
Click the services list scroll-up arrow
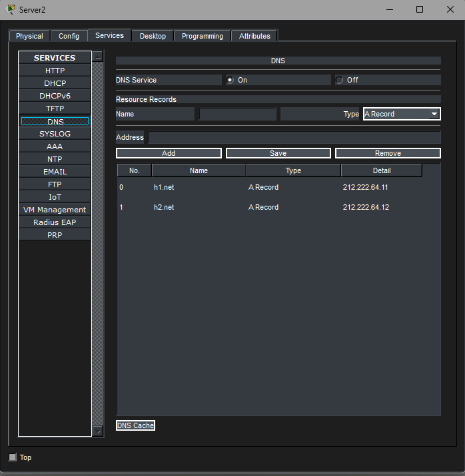(x=98, y=57)
